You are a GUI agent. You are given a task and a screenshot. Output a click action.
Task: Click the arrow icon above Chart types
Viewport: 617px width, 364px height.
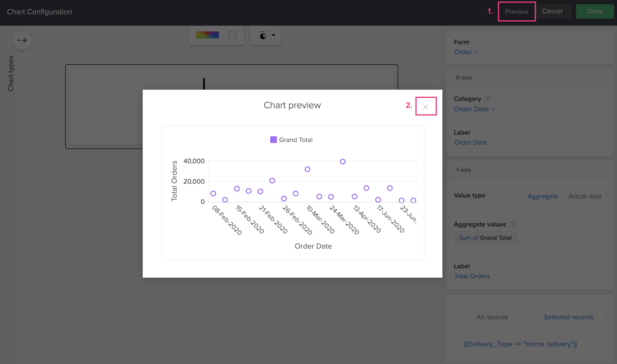[x=22, y=40]
